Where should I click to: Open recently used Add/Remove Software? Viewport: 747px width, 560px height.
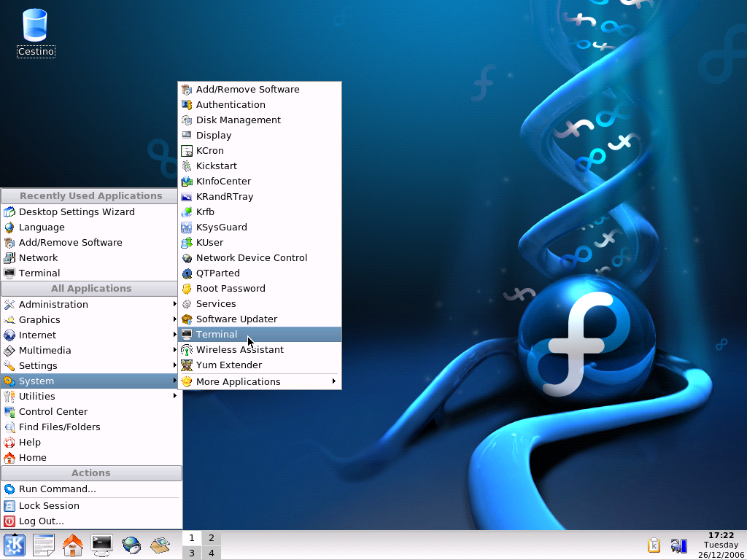click(x=90, y=242)
